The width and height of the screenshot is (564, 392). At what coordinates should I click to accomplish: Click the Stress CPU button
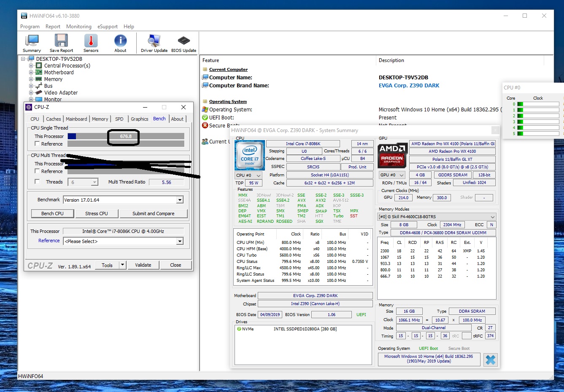coord(97,214)
